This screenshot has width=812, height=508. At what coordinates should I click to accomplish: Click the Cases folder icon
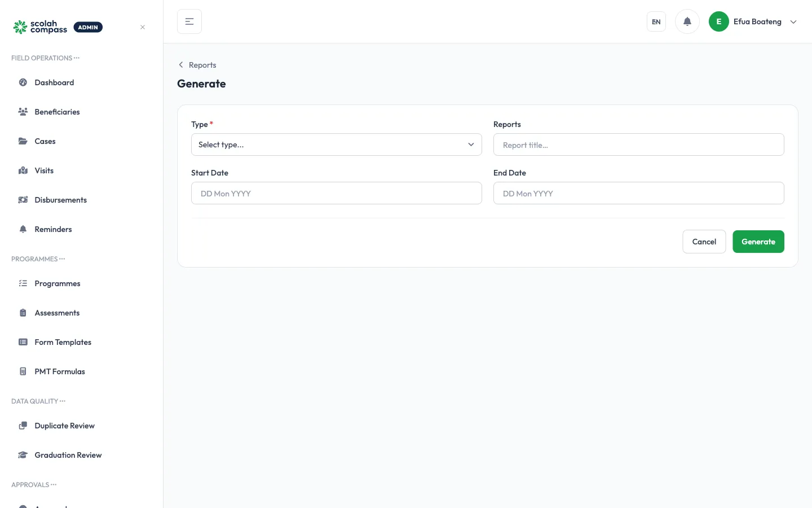tap(23, 141)
